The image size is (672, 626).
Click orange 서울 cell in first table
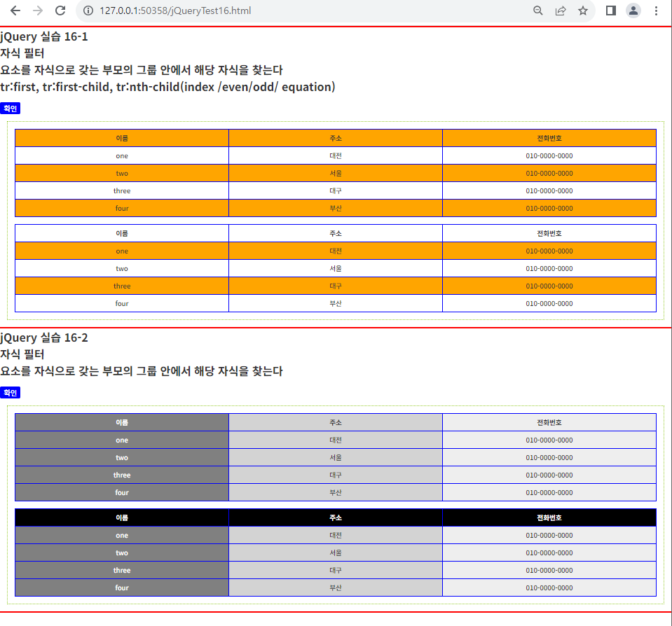point(336,174)
